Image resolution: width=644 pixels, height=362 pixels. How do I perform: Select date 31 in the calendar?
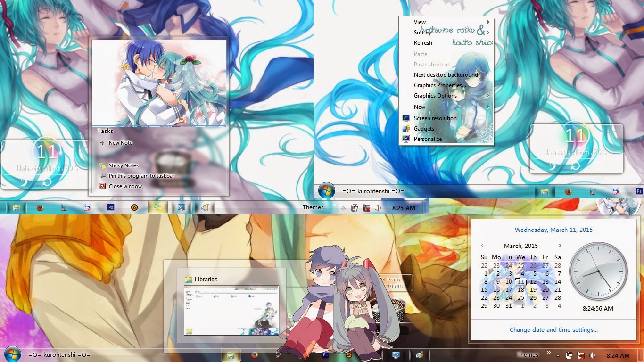tap(509, 306)
